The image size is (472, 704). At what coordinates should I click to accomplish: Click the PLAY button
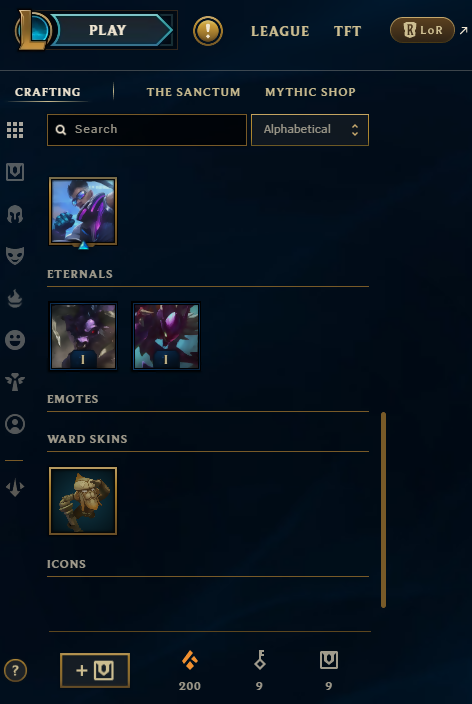[108, 30]
